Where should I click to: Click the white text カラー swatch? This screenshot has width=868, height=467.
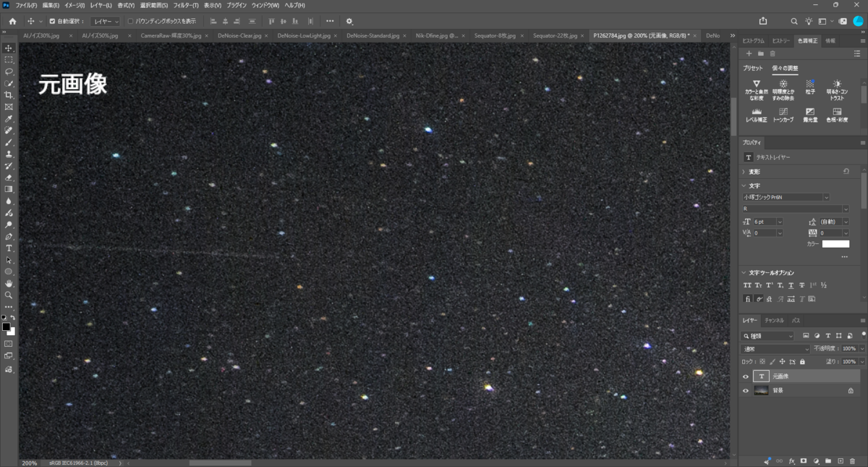coord(835,244)
